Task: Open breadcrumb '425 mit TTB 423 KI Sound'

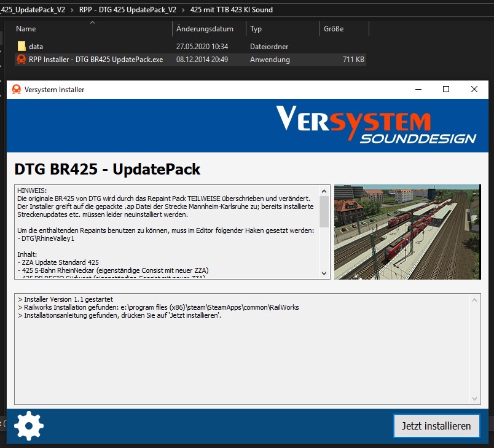Action: click(x=231, y=10)
